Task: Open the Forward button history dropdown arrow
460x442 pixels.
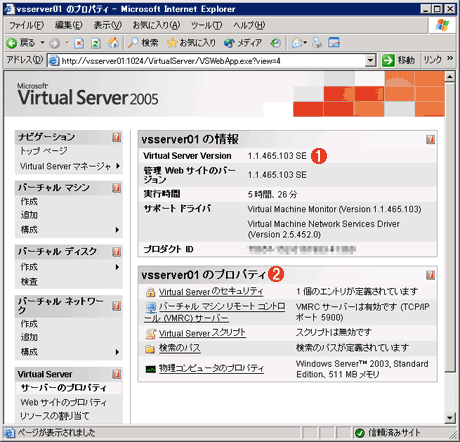Action: tap(67, 43)
